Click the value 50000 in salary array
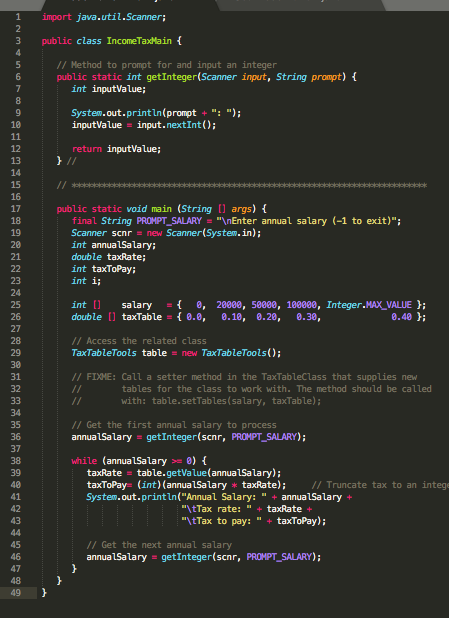Viewport: 449px width, 618px height. tap(264, 305)
